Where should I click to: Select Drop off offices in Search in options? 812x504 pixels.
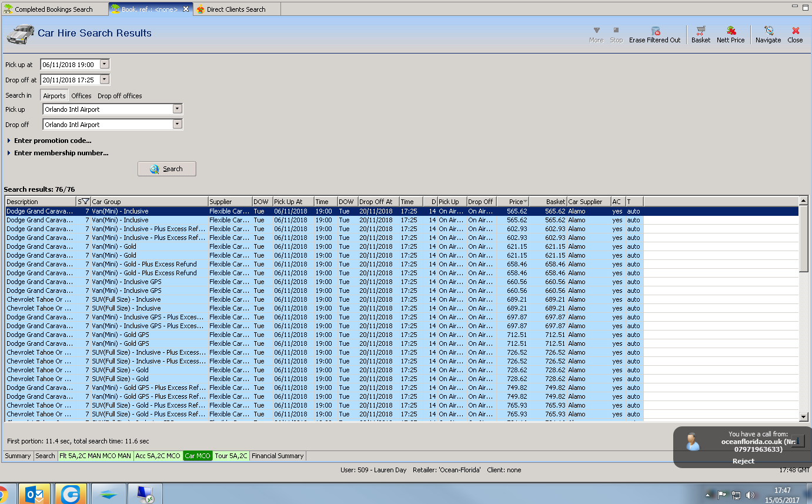tap(120, 96)
